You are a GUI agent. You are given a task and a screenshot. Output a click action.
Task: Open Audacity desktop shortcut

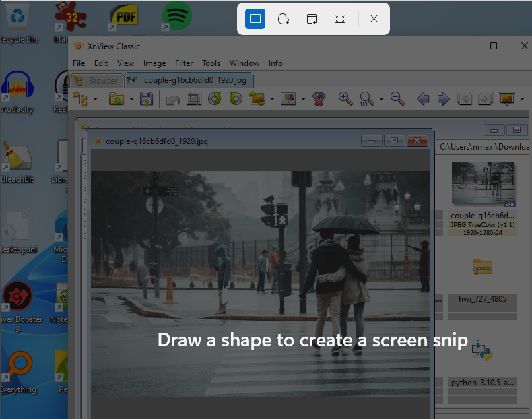[x=18, y=92]
